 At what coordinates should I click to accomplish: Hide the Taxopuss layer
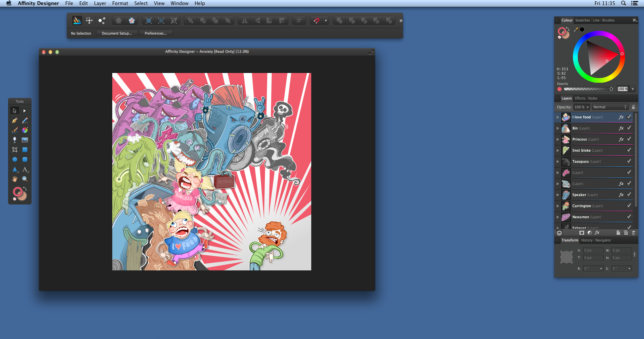coord(629,161)
